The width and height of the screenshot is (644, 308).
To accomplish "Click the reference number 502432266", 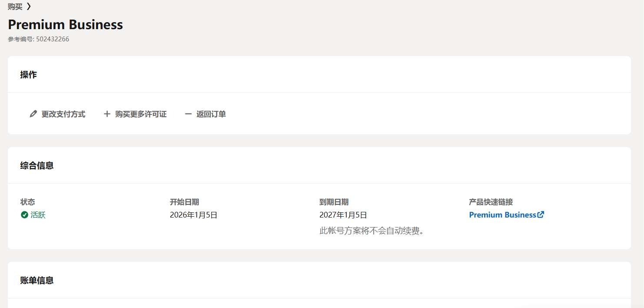I will (x=52, y=39).
